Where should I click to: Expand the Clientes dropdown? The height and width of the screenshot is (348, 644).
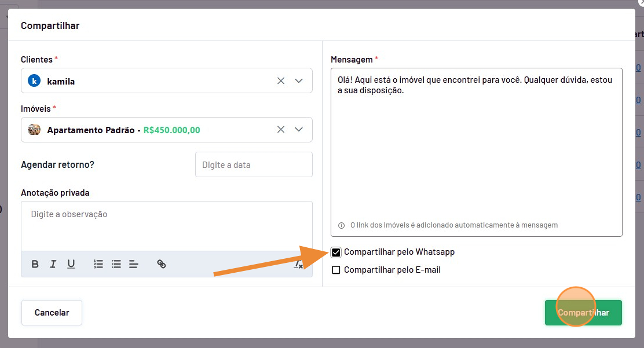point(299,81)
